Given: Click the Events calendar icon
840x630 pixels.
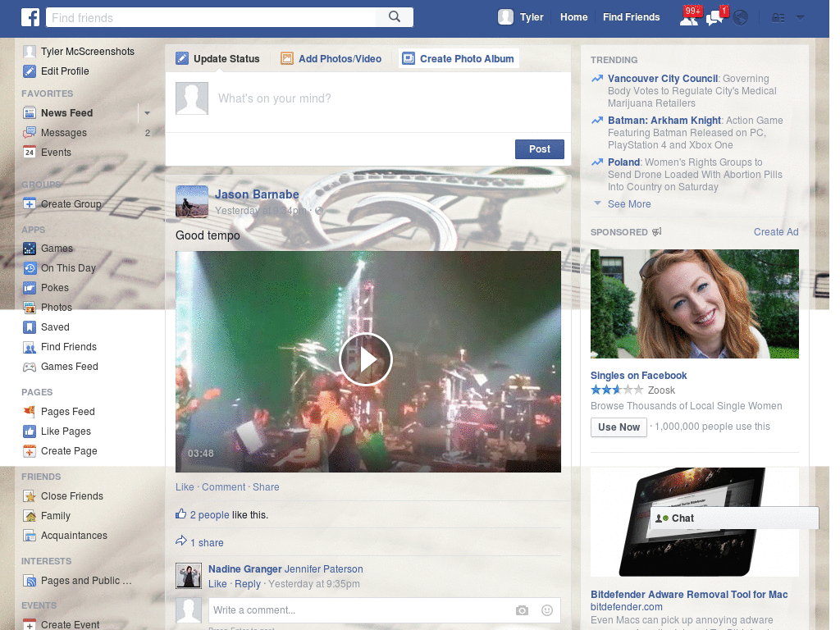Looking at the screenshot, I should (x=30, y=152).
